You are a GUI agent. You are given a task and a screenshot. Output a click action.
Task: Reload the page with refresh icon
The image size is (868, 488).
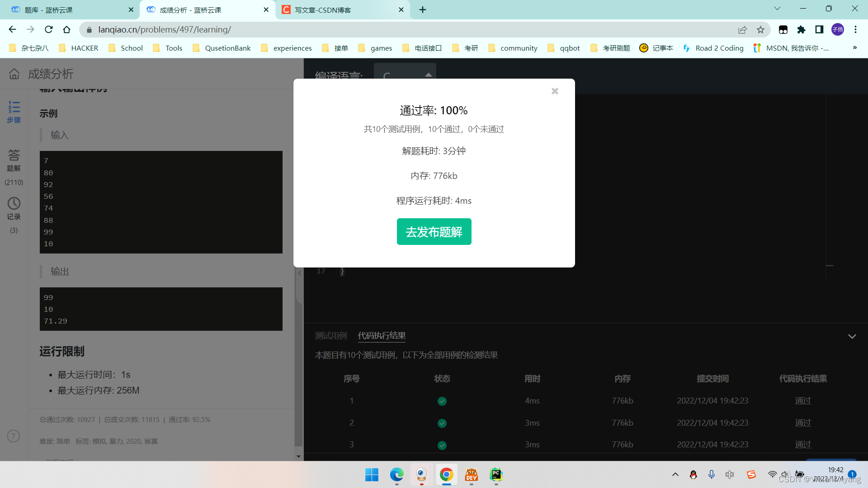pyautogui.click(x=49, y=30)
